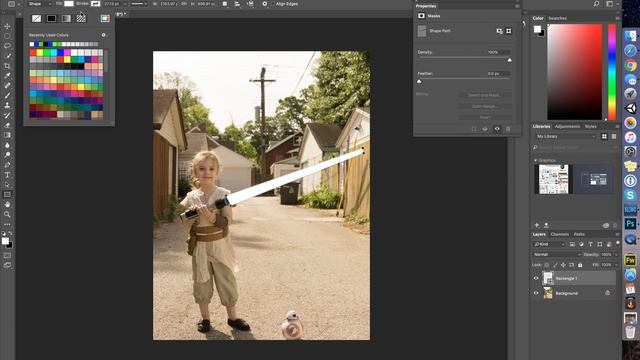Select the Gradient tool
The height and width of the screenshot is (360, 640).
point(7,135)
